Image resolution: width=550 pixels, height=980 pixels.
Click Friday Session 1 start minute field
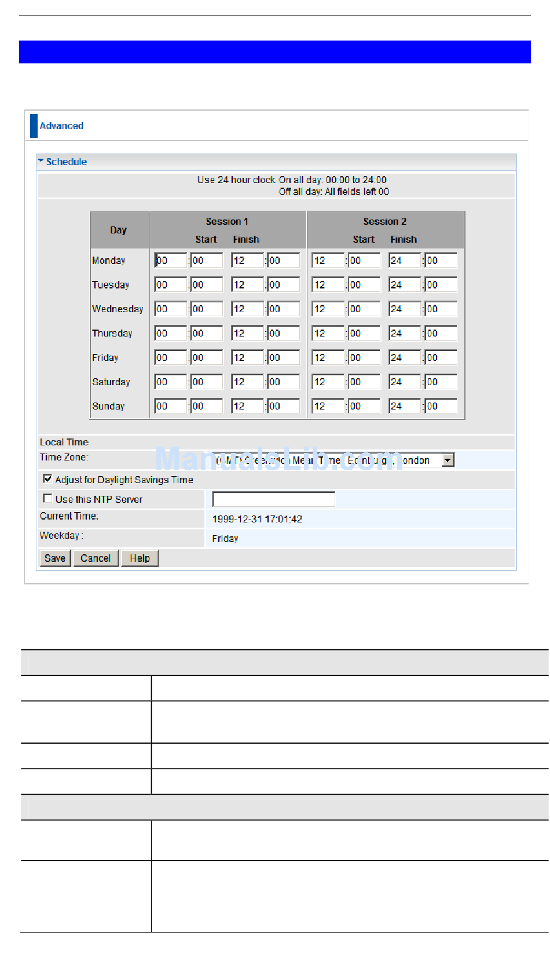click(207, 358)
